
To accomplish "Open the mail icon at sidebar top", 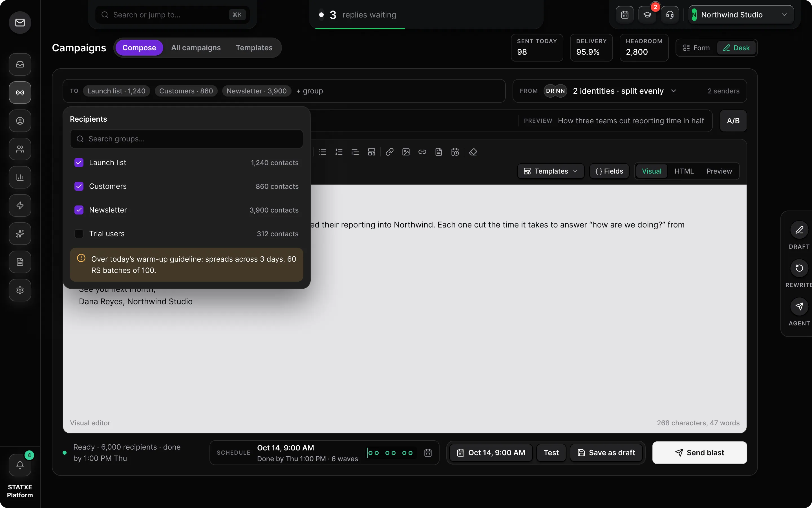I will click(x=20, y=23).
